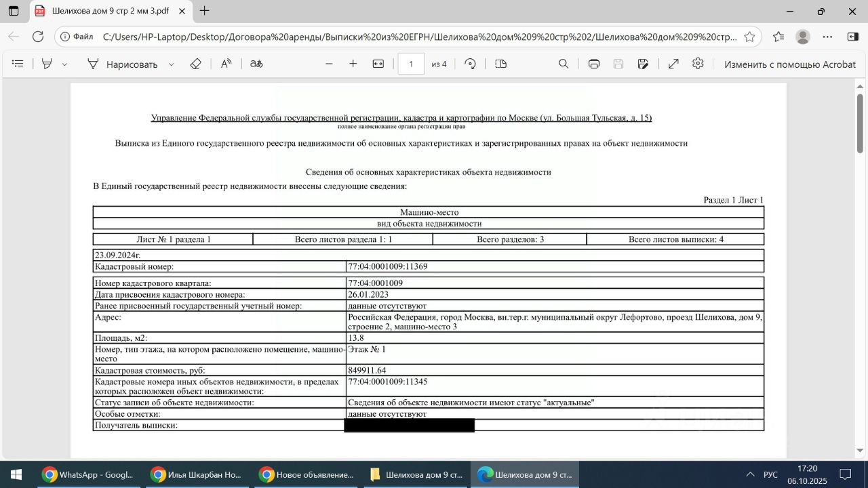
Task: Click the Кадастровая стоимость, руб: label
Action: [150, 370]
